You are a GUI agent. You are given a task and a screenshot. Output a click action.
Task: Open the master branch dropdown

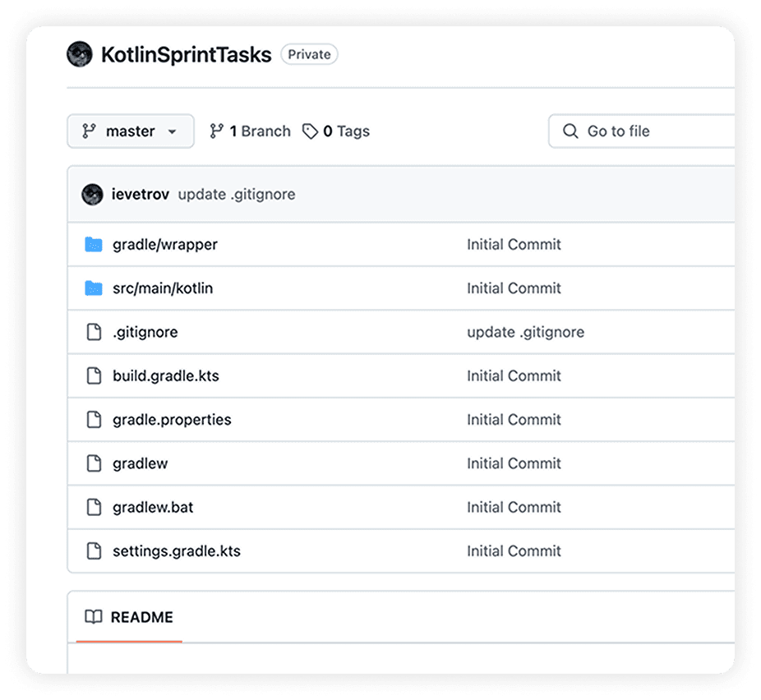(x=130, y=131)
